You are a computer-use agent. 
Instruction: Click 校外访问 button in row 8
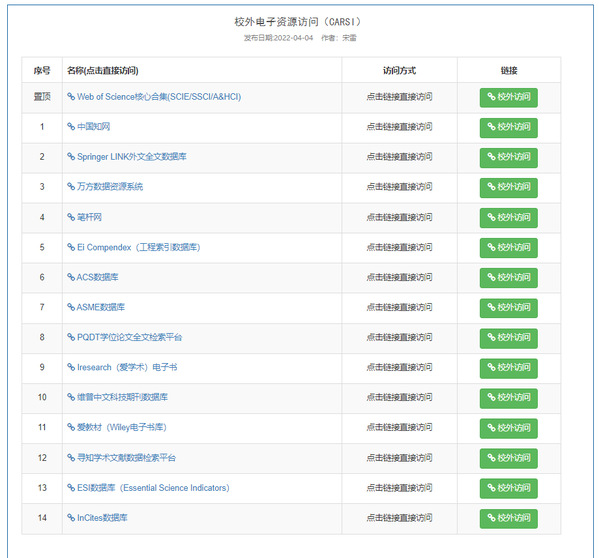point(508,338)
